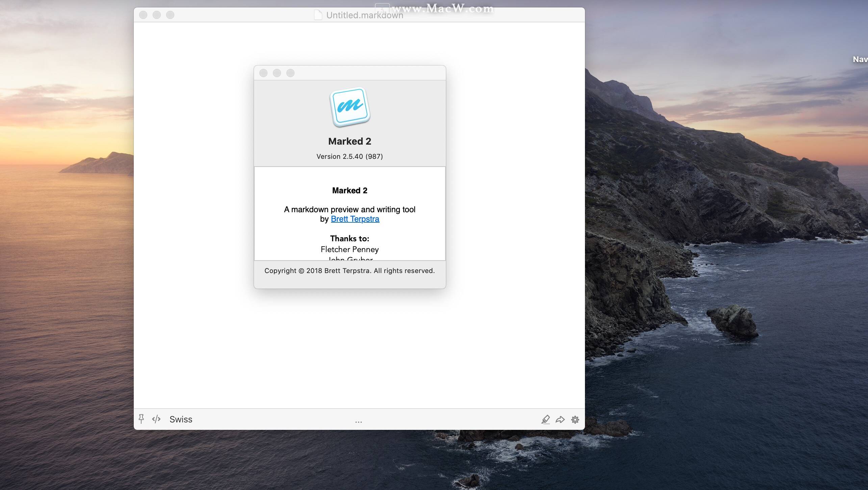The width and height of the screenshot is (868, 490).
Task: Click the ellipsis indicator in the status bar
Action: tap(359, 422)
